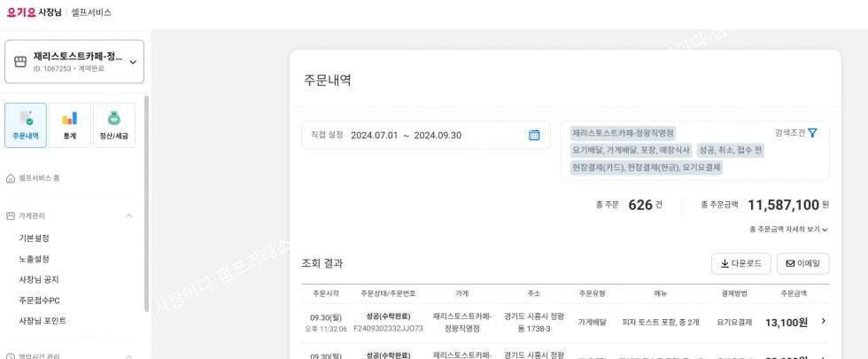This screenshot has height=359, width=868.
Task: Collapse the 가게관리 menu section
Action: (x=128, y=215)
